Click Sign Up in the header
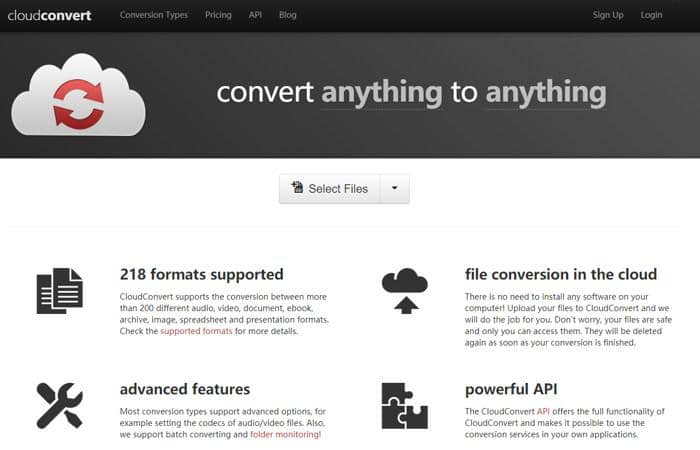 pyautogui.click(x=608, y=15)
